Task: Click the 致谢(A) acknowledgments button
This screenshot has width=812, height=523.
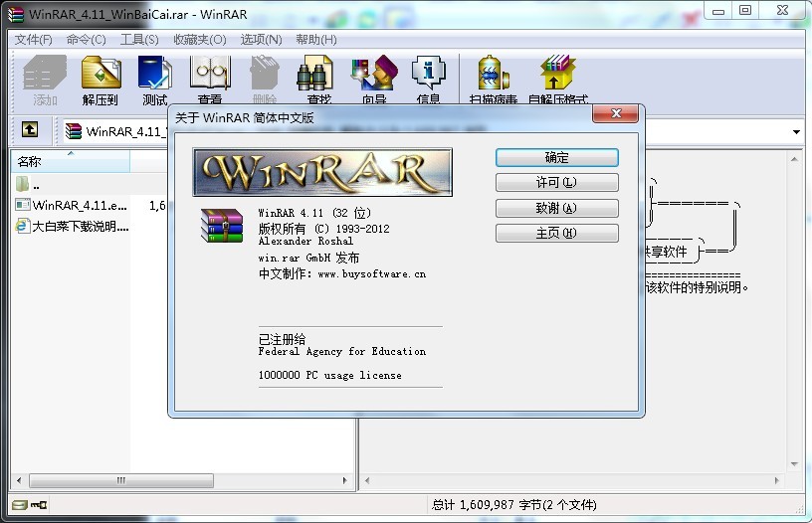Action: [x=556, y=208]
